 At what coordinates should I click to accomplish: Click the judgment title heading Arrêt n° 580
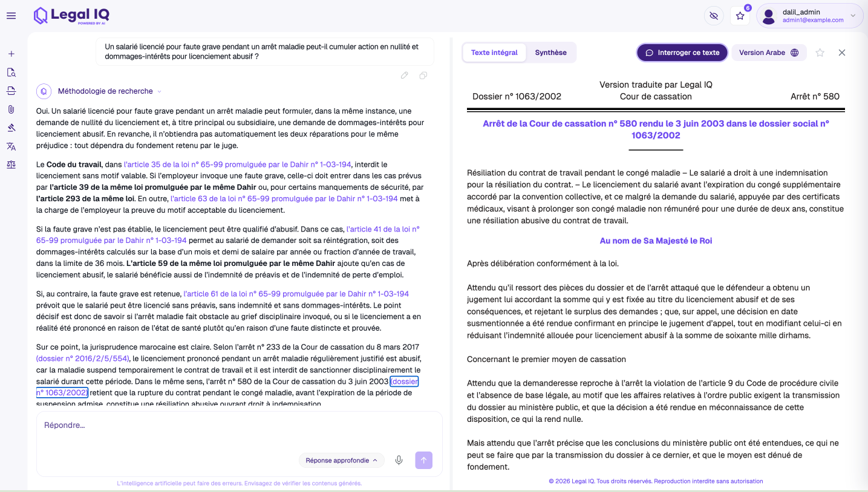click(656, 129)
